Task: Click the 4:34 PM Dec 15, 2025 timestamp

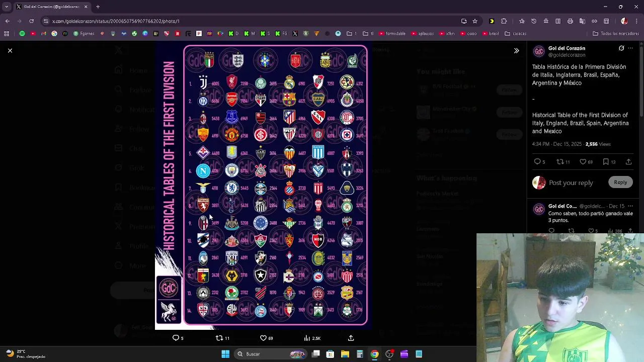Action: (557, 144)
